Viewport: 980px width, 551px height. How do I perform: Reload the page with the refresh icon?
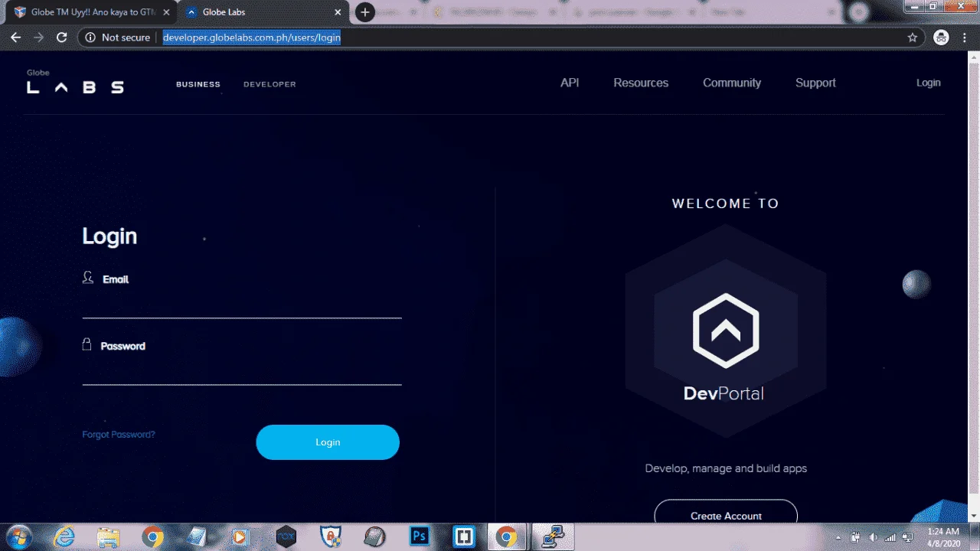click(x=62, y=37)
